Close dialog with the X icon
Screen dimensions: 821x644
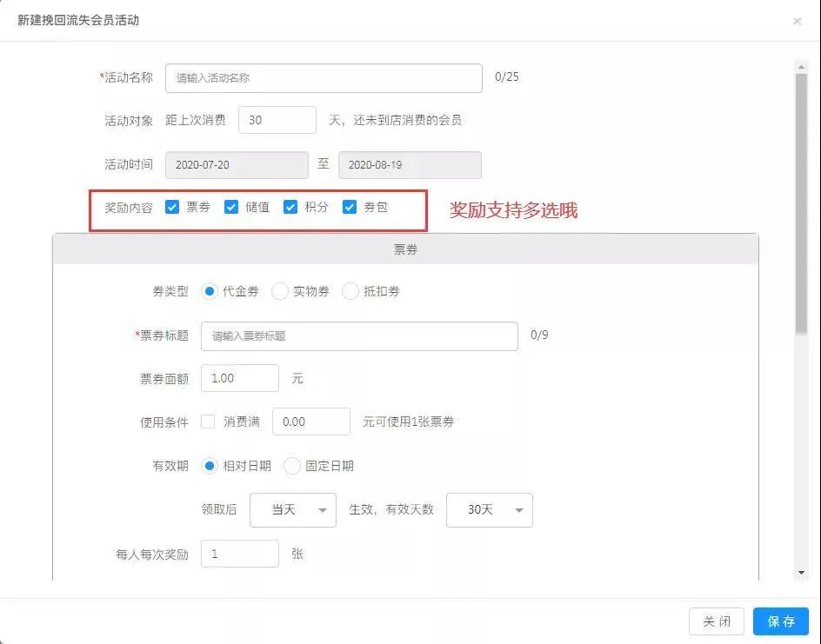pos(797,21)
